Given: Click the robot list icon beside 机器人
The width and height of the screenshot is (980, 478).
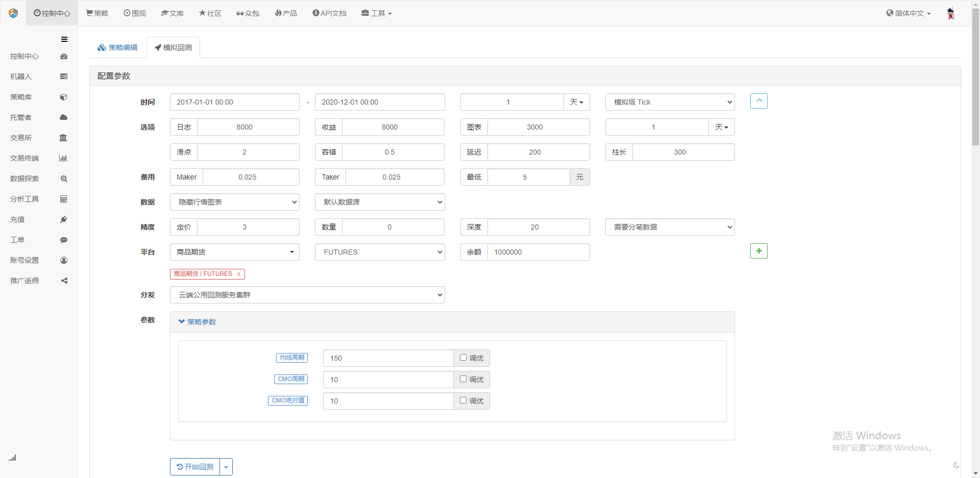Looking at the screenshot, I should click(x=64, y=77).
